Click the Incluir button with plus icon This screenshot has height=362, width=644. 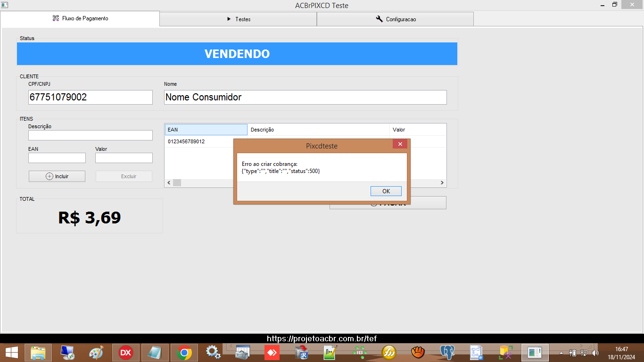pos(57,176)
